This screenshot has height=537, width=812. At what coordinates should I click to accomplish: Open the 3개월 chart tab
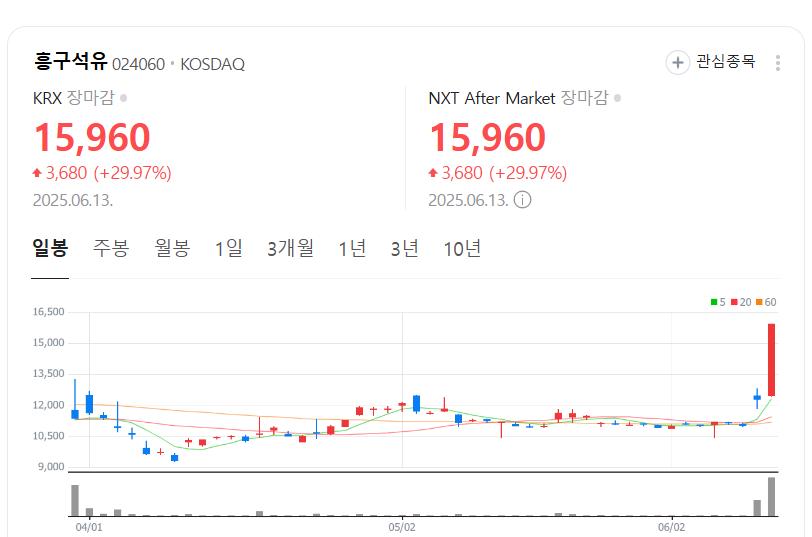[291, 248]
